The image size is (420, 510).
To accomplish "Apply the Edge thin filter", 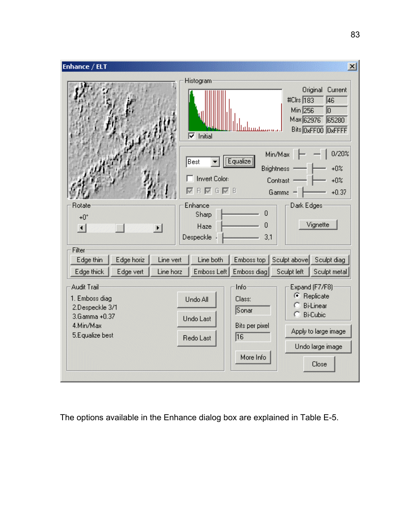I will 89,260.
